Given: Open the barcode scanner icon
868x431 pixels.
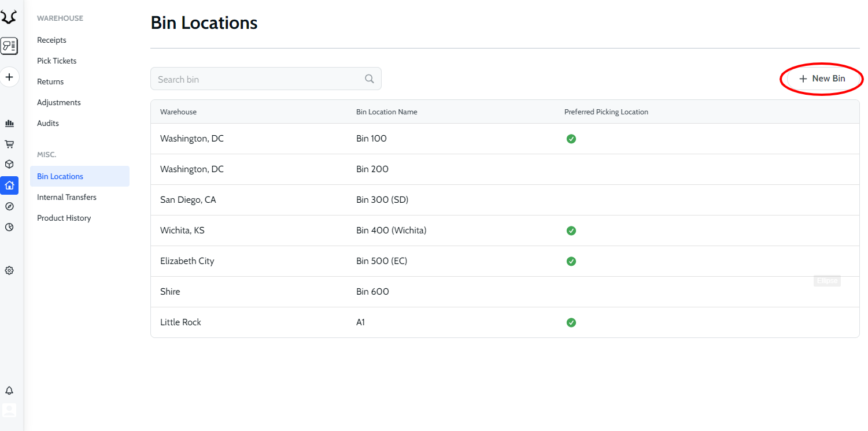Looking at the screenshot, I should tap(9, 46).
